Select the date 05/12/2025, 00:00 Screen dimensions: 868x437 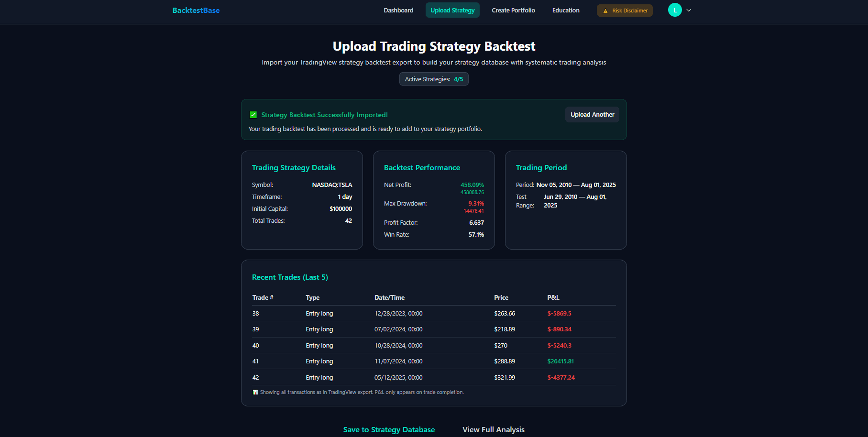398,377
